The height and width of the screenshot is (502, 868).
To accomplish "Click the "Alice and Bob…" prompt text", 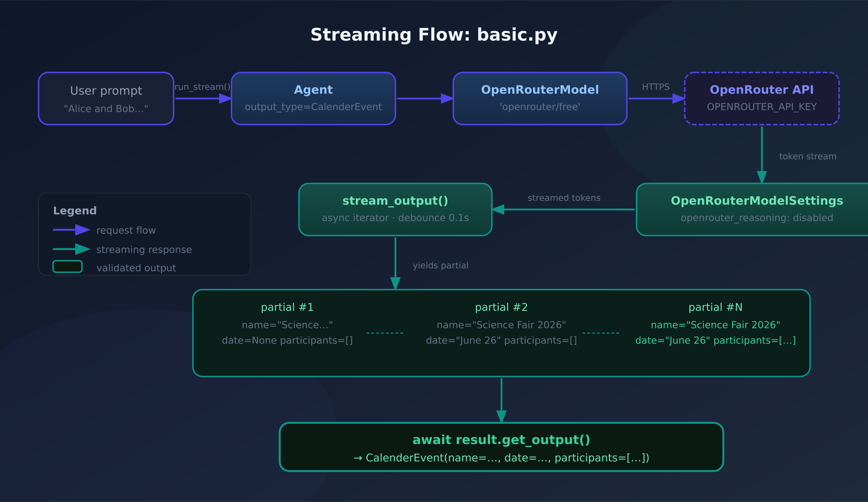I will [106, 109].
